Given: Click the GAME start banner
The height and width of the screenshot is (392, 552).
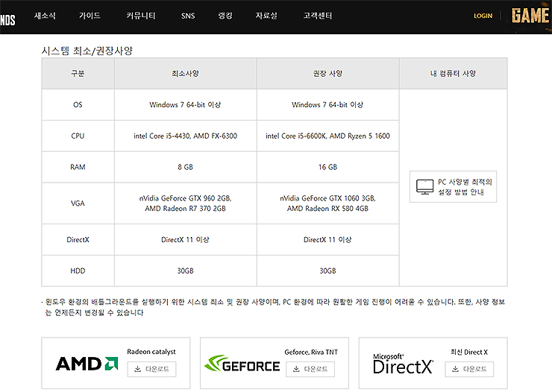Looking at the screenshot, I should [530, 16].
